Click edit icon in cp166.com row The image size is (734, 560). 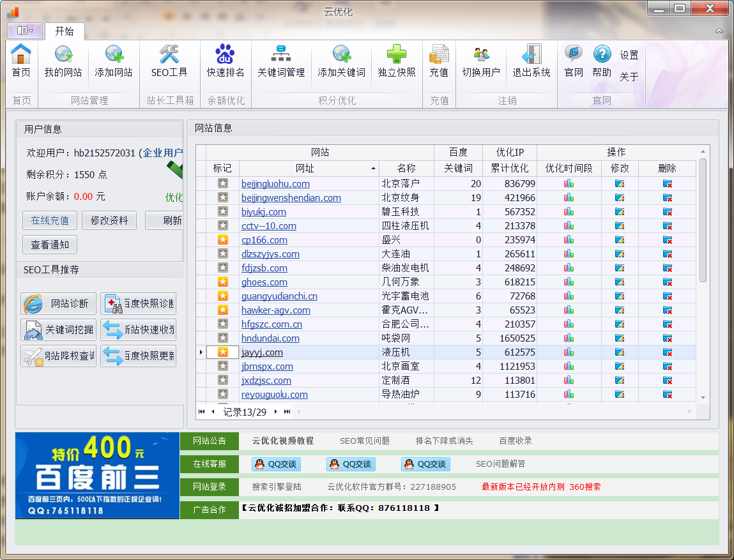coord(619,240)
